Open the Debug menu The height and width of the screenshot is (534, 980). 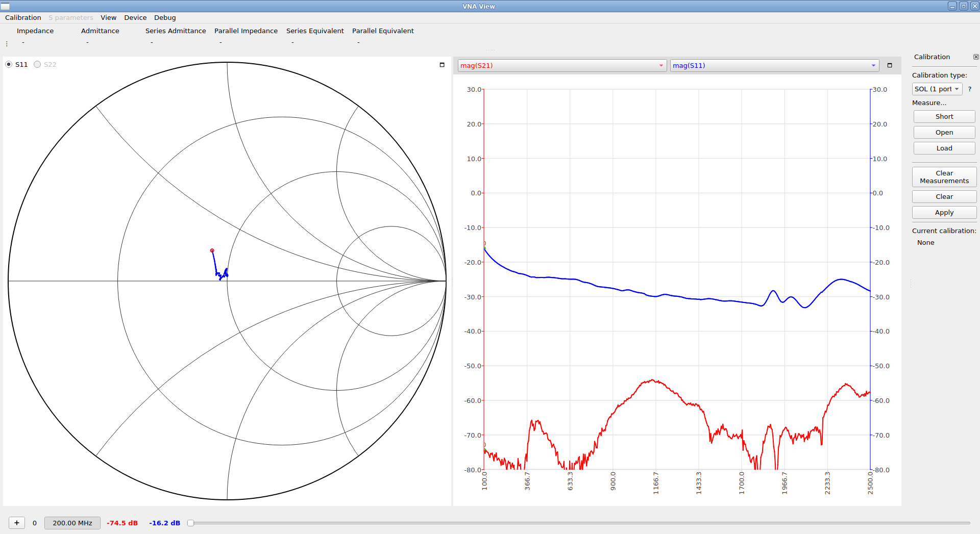click(x=165, y=17)
